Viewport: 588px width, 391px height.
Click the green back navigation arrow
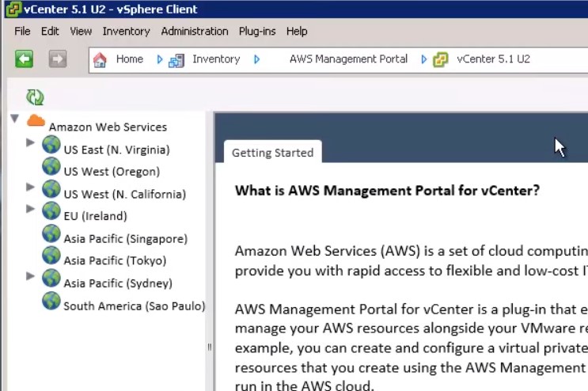(24, 59)
